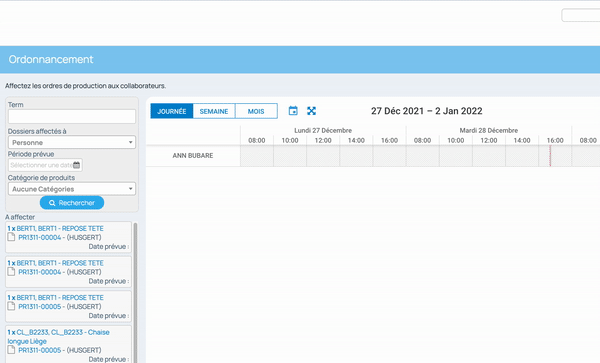Viewport: 600px width, 363px height.
Task: Click the red current-time marker line
Action: pos(550,156)
